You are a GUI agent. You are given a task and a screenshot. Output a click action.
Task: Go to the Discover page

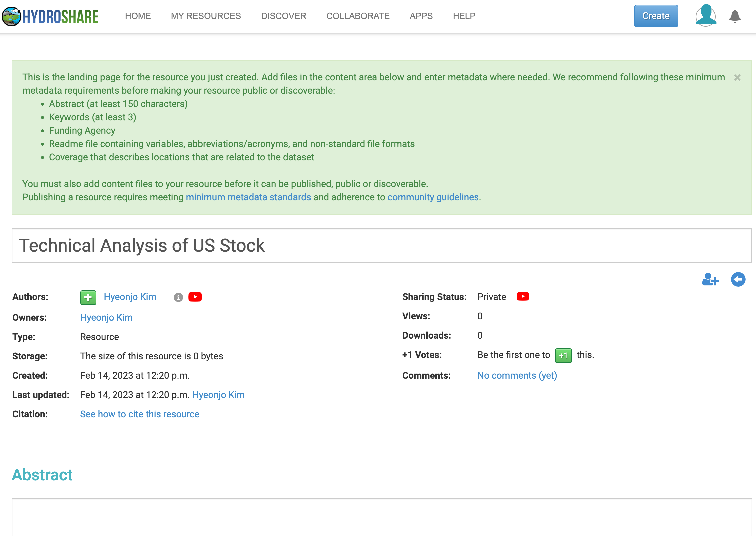(x=283, y=16)
